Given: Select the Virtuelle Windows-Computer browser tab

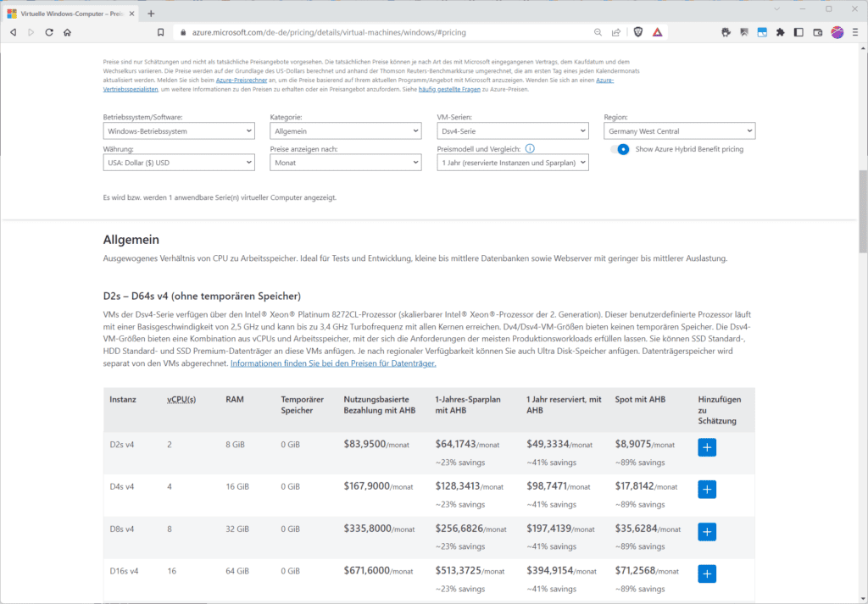Looking at the screenshot, I should [71, 14].
